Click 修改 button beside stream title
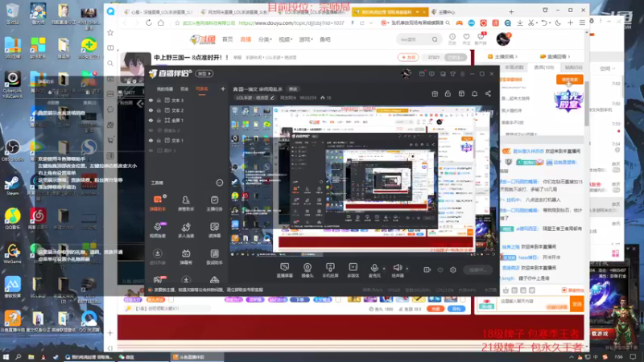This screenshot has height=362, width=644. click(x=293, y=89)
